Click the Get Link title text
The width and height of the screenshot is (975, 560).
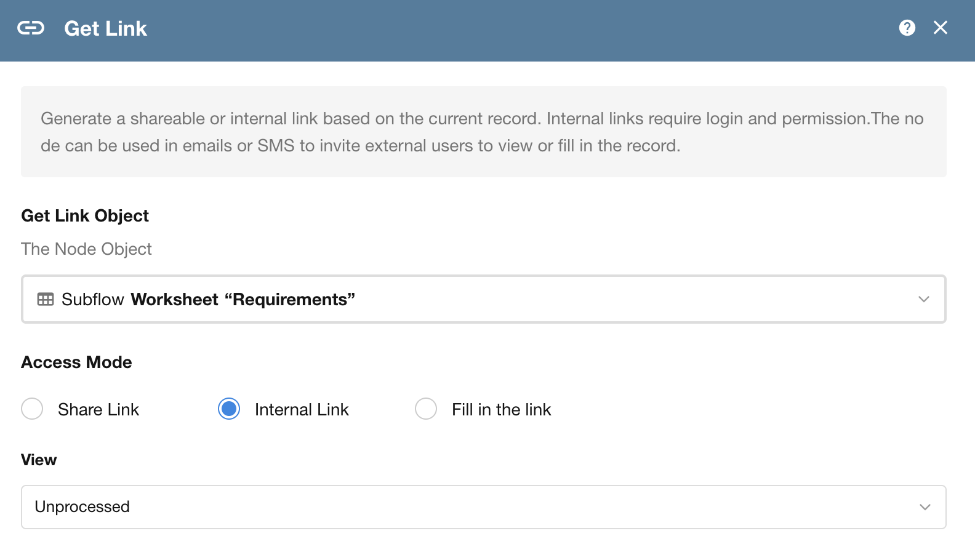[x=105, y=29]
